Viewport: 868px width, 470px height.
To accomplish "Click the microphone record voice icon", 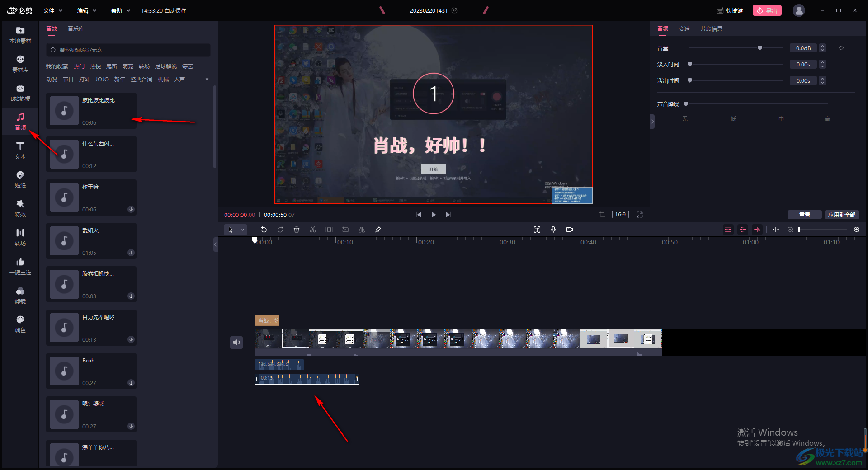I will 553,230.
